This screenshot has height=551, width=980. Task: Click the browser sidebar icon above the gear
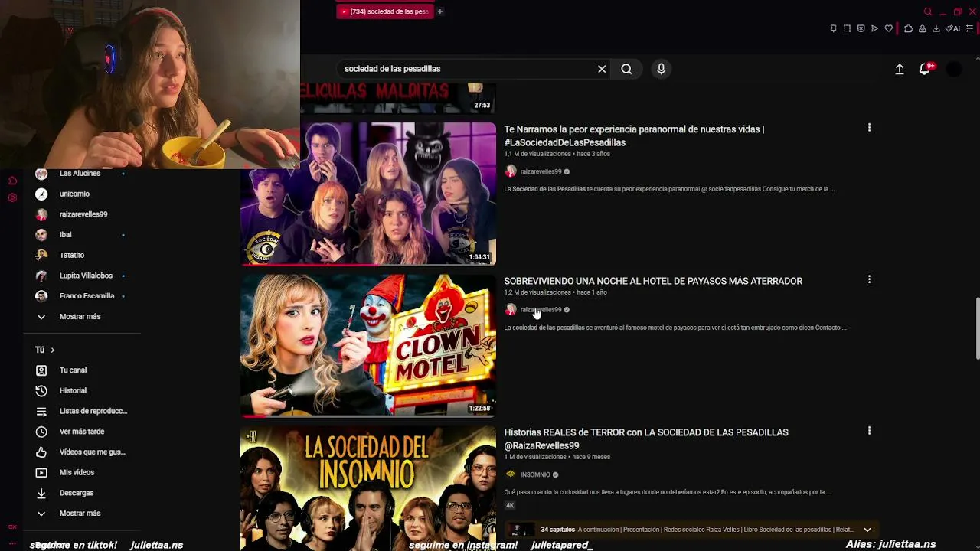12,181
